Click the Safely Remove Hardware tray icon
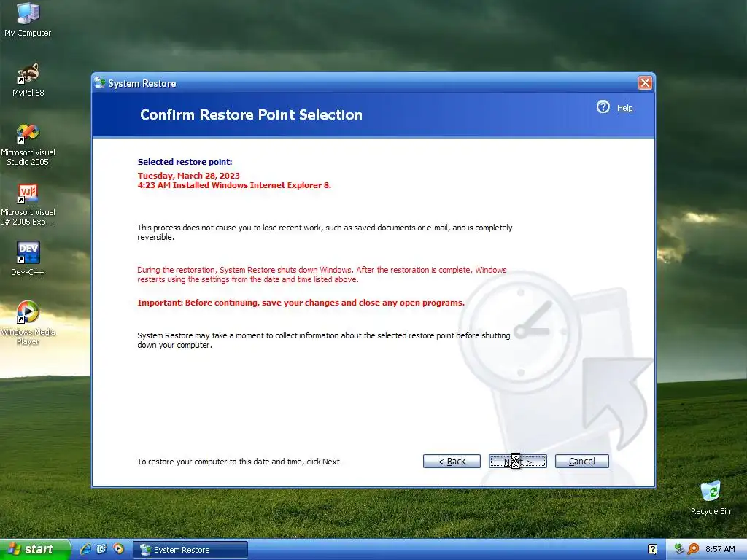The width and height of the screenshot is (747, 560). coord(679,549)
